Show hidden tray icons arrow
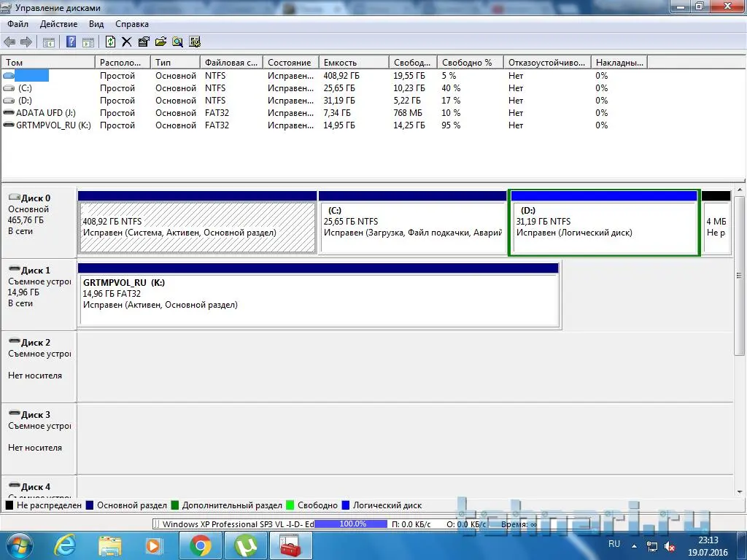Screen dimensions: 747x560 click(634, 546)
